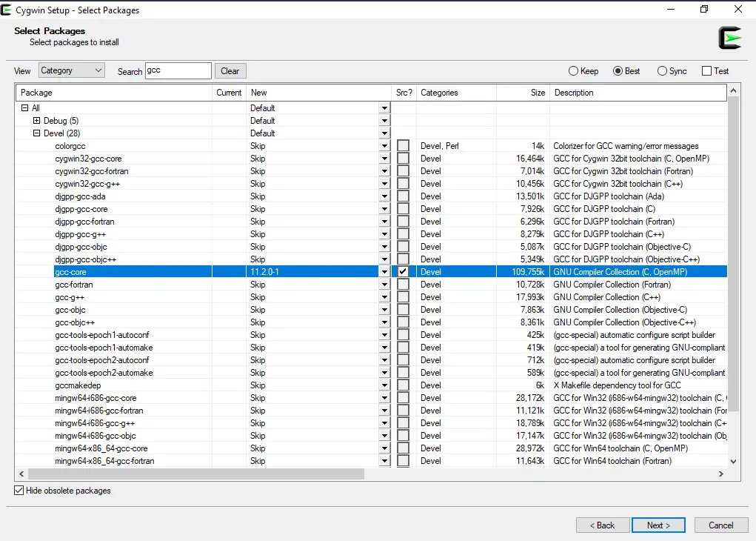Screen dimensions: 756x541
Task: Open version dropdown for cygwin32-gcc-core
Action: point(384,159)
